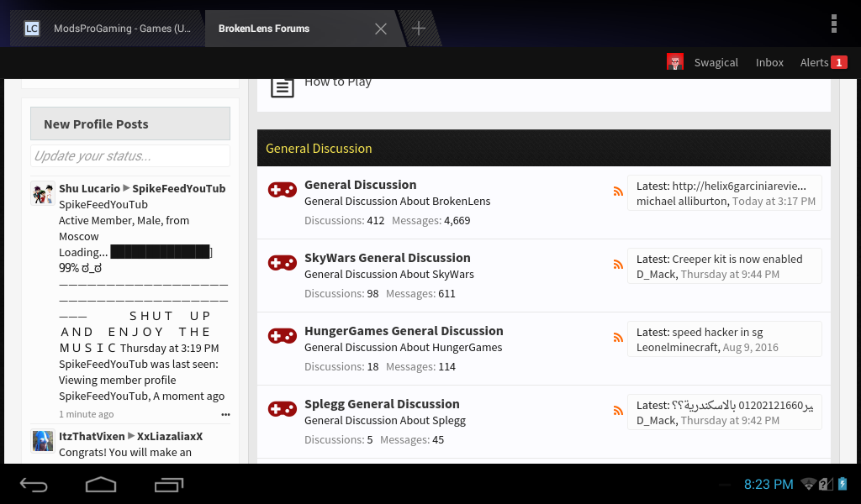Open the browser overflow menu icon
Screen dimensions: 861x504
point(833,24)
